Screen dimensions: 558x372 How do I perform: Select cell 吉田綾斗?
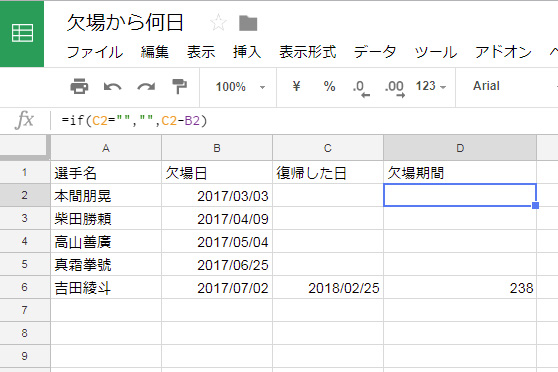coord(106,287)
